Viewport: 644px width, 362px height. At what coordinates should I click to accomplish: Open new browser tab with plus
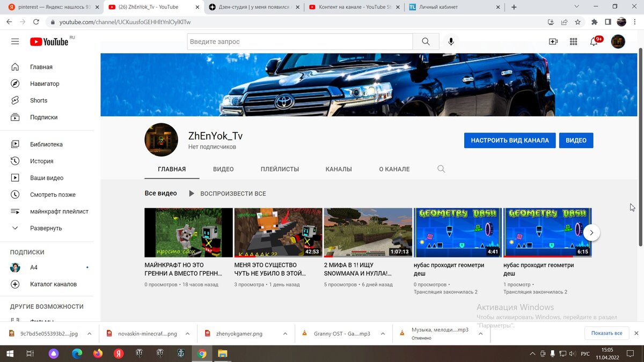514,7
